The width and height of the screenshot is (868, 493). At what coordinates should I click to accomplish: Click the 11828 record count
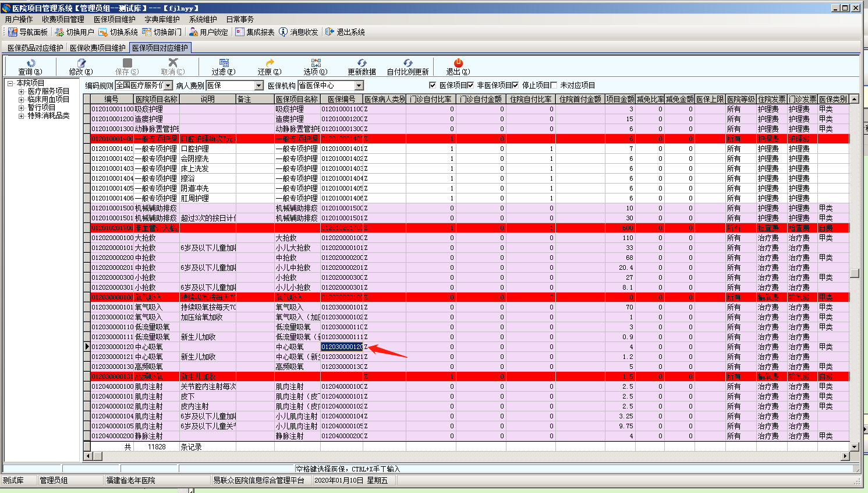pos(157,447)
